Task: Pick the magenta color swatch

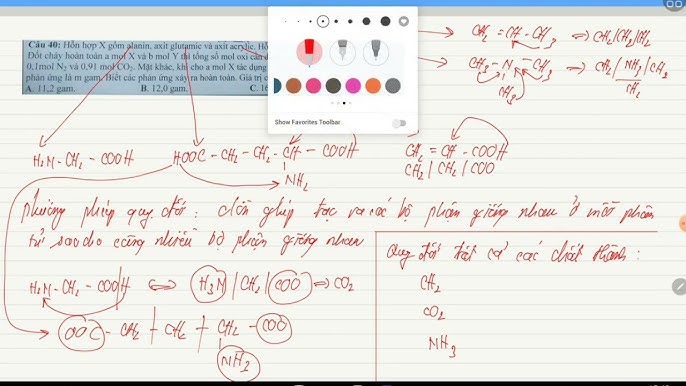Action: [x=353, y=86]
